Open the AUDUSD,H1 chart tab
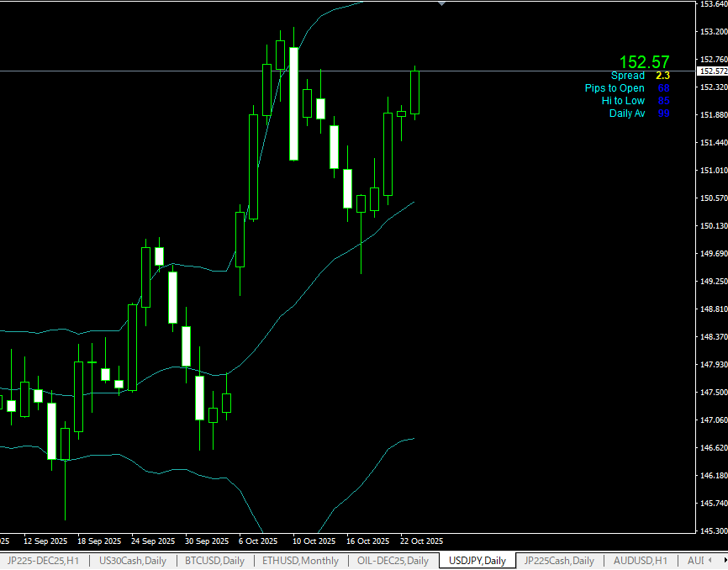The height and width of the screenshot is (570, 728). 641,561
